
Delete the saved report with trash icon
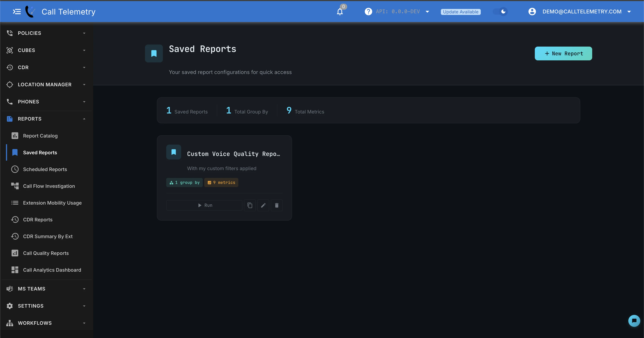click(x=277, y=205)
